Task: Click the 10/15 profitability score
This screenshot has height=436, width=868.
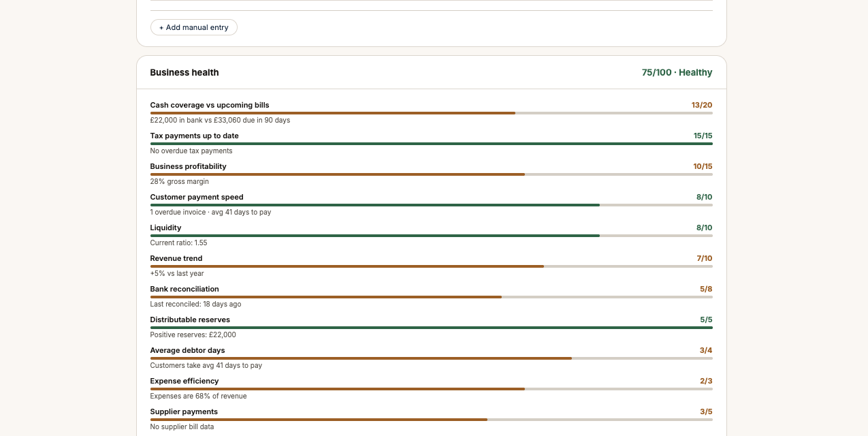Action: [x=703, y=166]
